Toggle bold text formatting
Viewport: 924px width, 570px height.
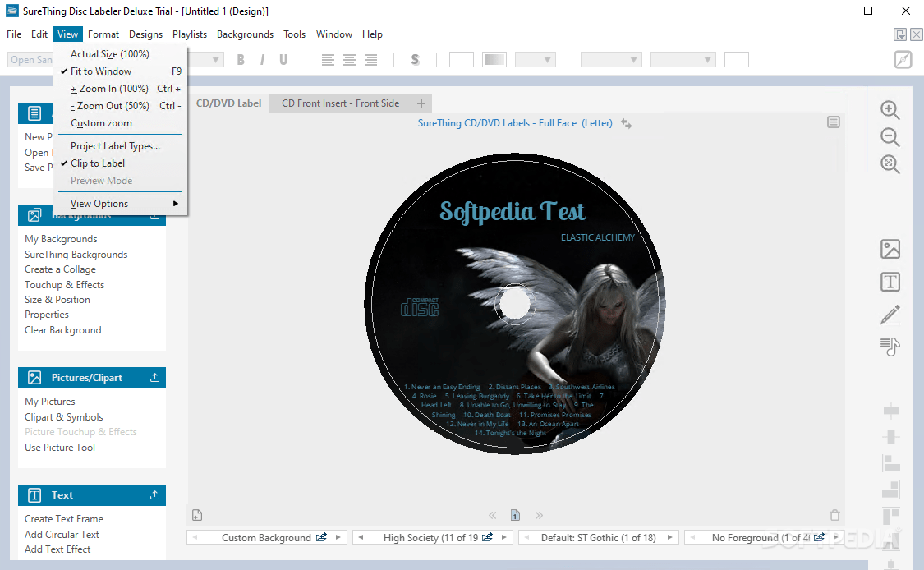240,59
